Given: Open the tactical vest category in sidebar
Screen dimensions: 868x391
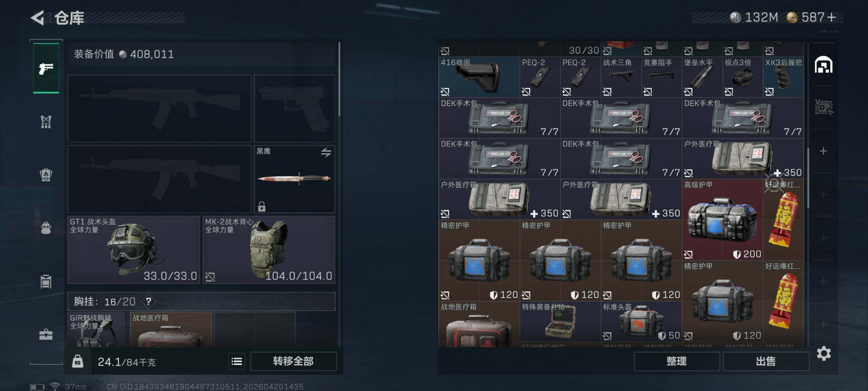Looking at the screenshot, I should coord(46,122).
